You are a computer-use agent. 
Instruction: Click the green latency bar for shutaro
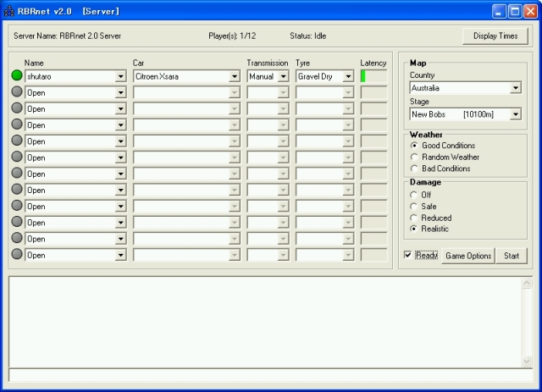coord(363,76)
